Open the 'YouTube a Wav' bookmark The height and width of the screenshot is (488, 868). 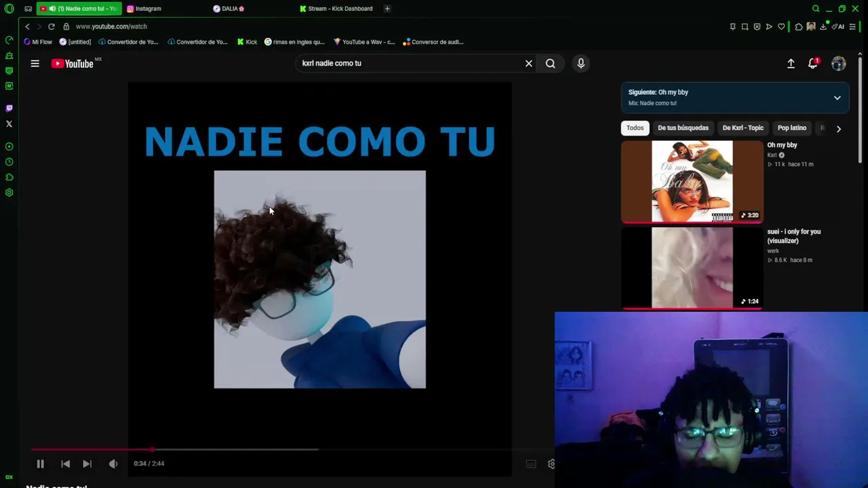pos(364,42)
